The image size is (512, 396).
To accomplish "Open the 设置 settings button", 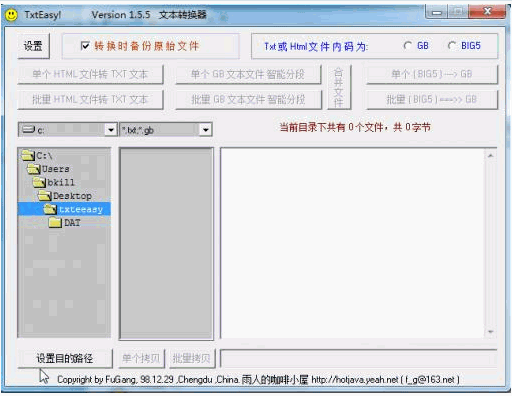I will pyautogui.click(x=33, y=46).
